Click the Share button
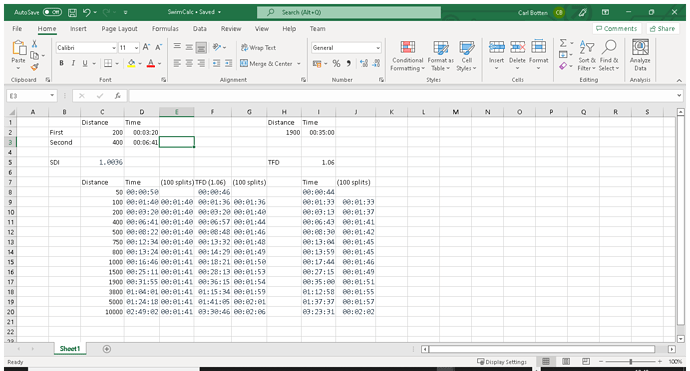Screen dimensions: 690x371 (662, 29)
